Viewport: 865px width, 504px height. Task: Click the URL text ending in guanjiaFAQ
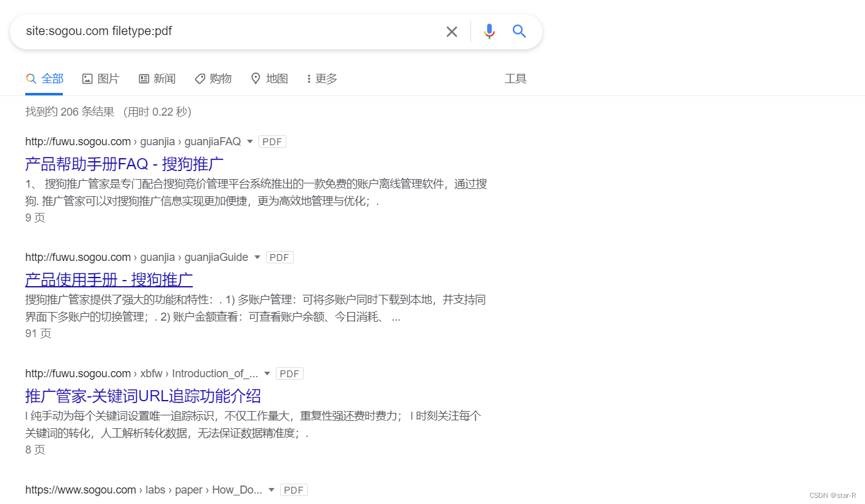(133, 142)
